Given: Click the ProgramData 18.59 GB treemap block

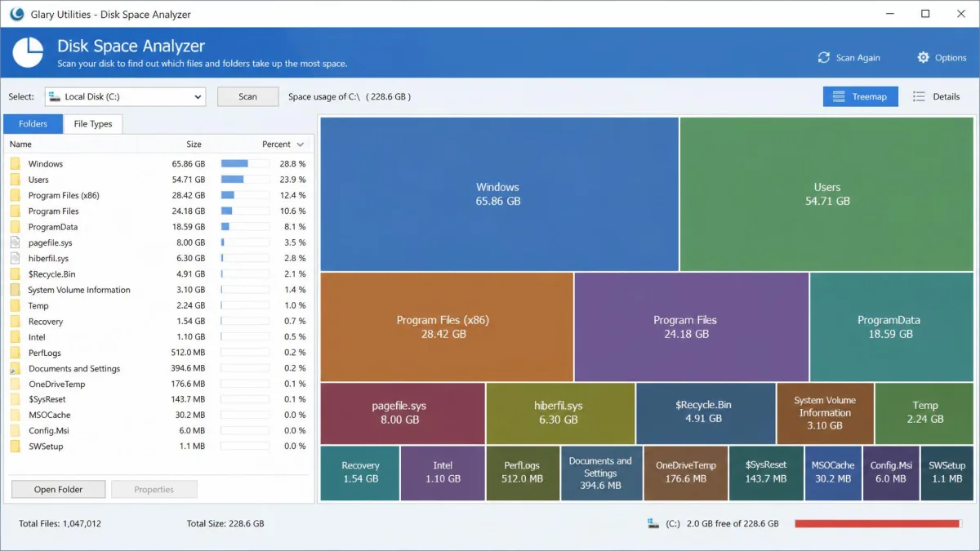Looking at the screenshot, I should tap(892, 327).
